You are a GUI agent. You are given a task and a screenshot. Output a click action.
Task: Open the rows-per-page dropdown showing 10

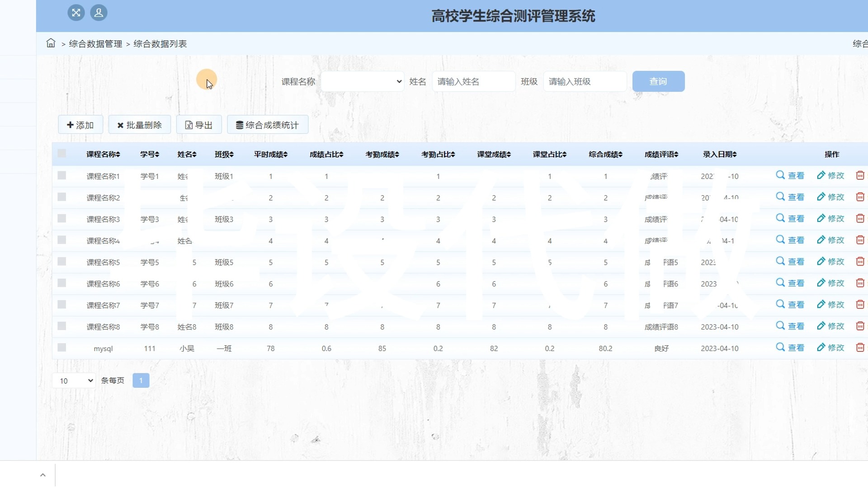[x=74, y=380]
